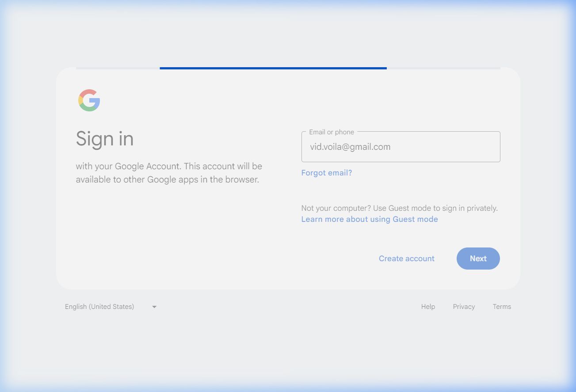This screenshot has height=392, width=576.
Task: Click the floating Email or phone label
Action: (x=332, y=132)
